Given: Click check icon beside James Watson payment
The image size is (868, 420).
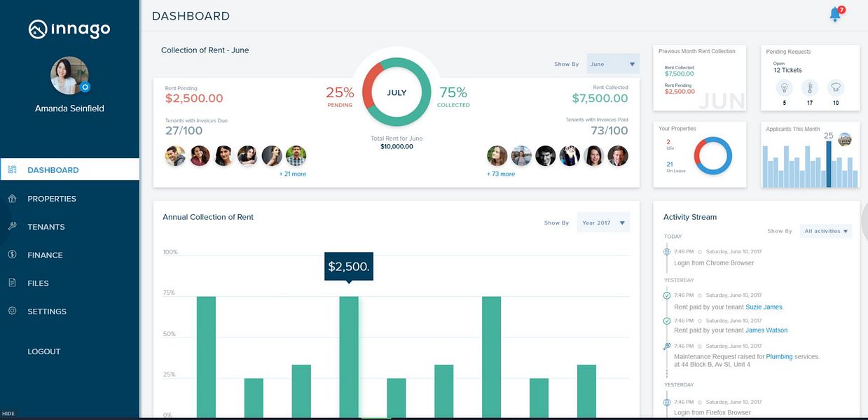Looking at the screenshot, I should click(667, 321).
